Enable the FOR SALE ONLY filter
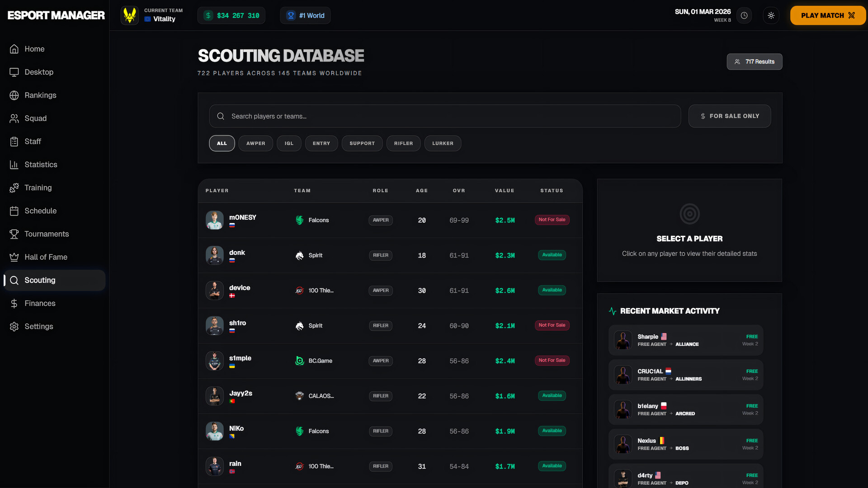Image resolution: width=868 pixels, height=488 pixels. click(729, 116)
